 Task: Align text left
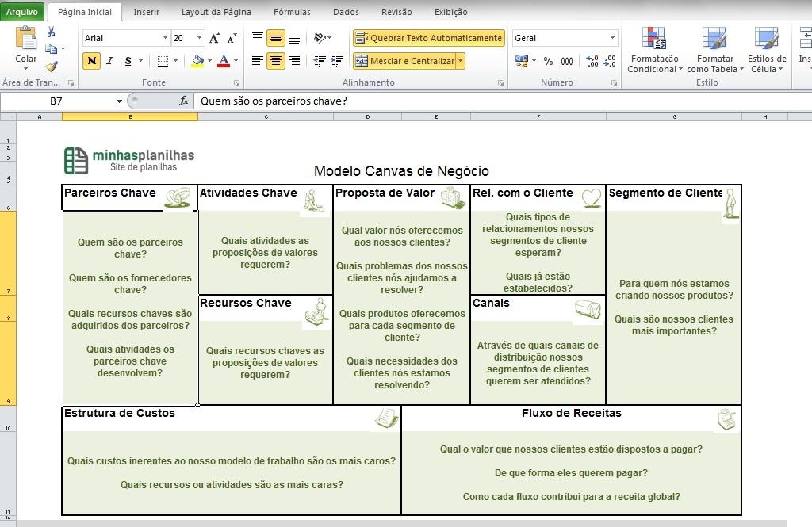[x=258, y=61]
